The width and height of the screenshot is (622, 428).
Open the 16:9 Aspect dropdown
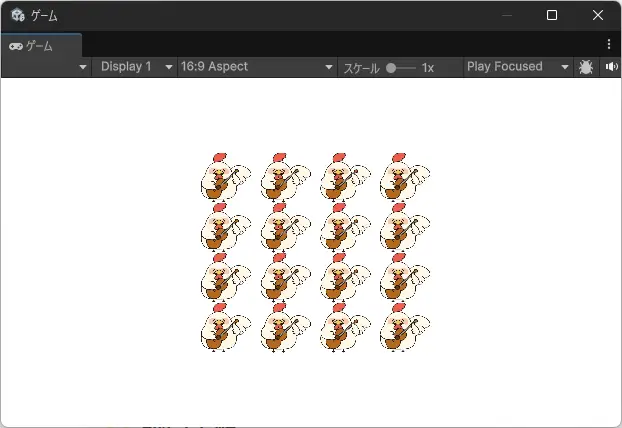(257, 67)
